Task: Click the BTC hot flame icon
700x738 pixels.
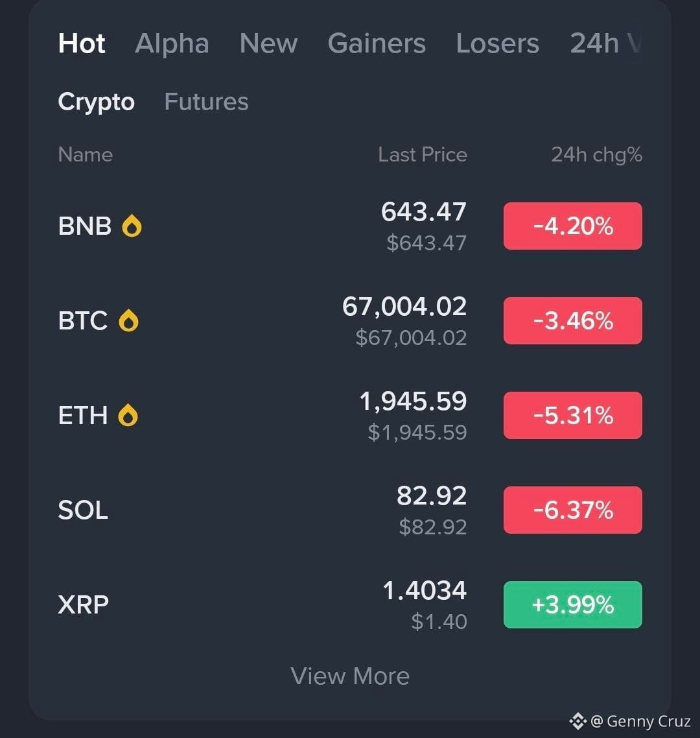Action: tap(128, 321)
